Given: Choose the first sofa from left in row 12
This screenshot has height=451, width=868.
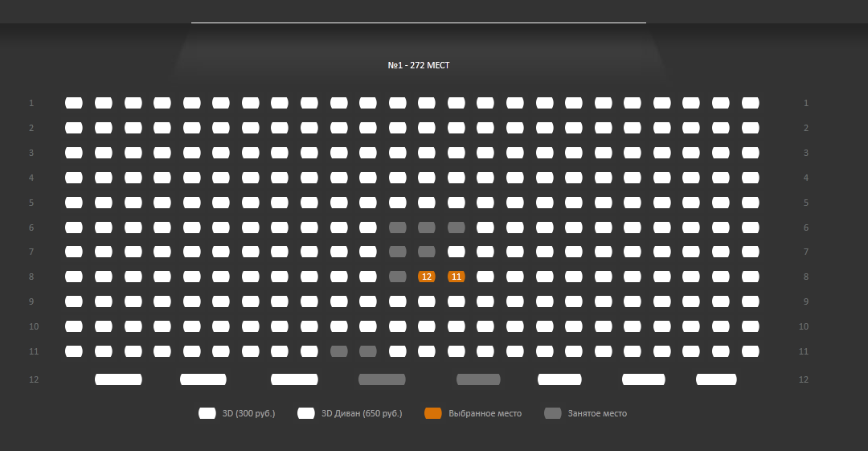Looking at the screenshot, I should pos(118,379).
